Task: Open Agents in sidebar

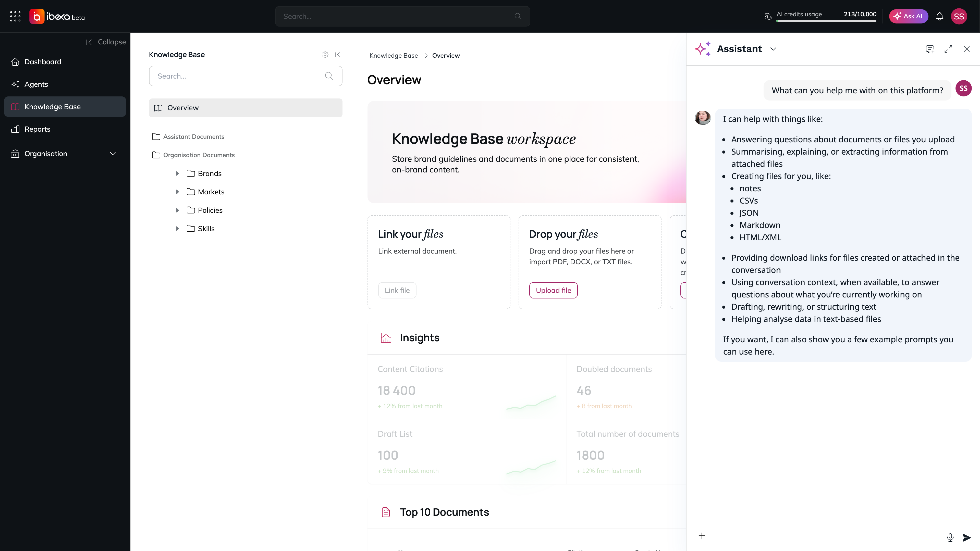Action: 65,84
